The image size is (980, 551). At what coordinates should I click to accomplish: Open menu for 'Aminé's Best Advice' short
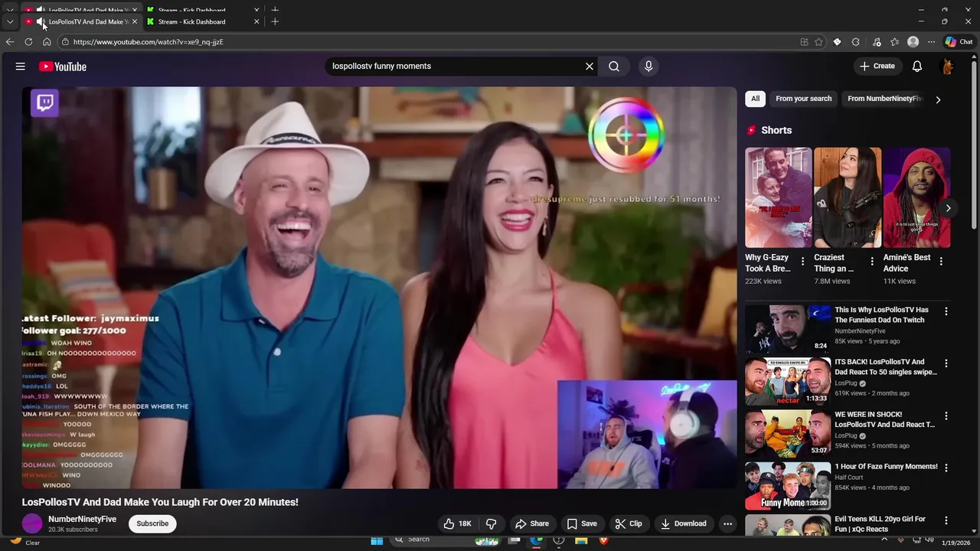click(x=941, y=262)
